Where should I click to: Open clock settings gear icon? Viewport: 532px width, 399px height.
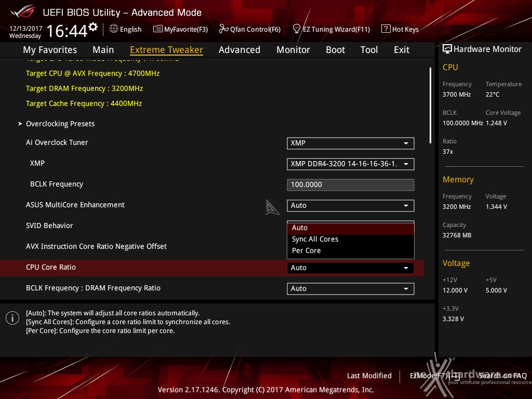click(93, 27)
